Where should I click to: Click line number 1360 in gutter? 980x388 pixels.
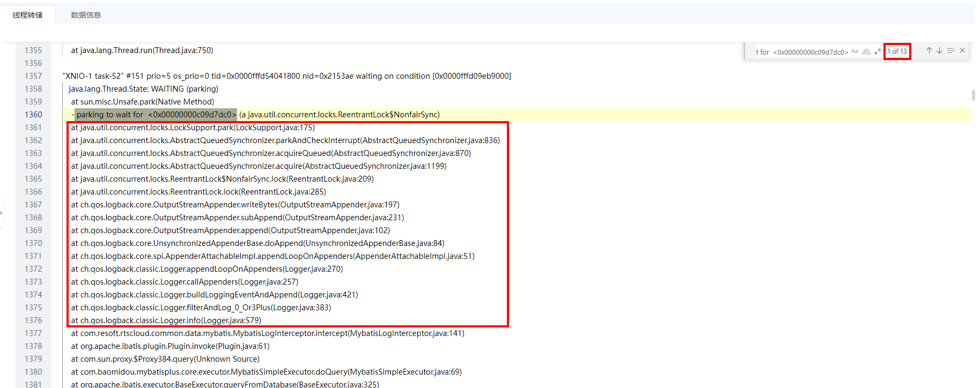pos(33,115)
